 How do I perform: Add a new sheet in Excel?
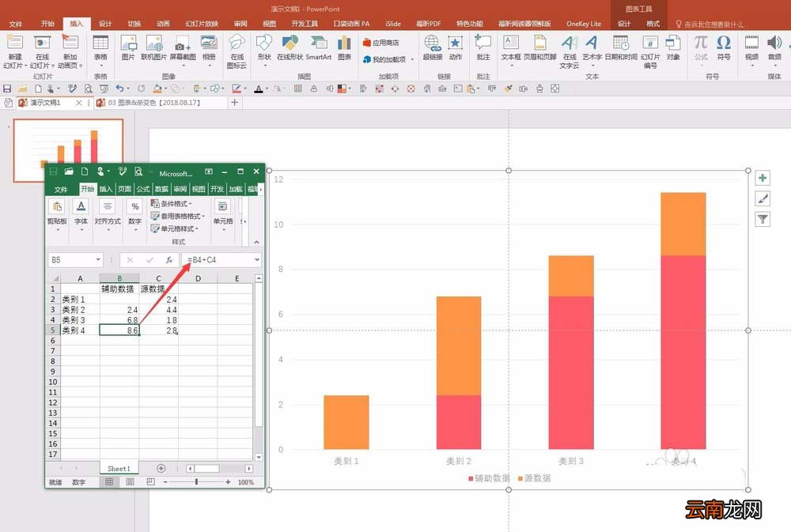pos(161,469)
